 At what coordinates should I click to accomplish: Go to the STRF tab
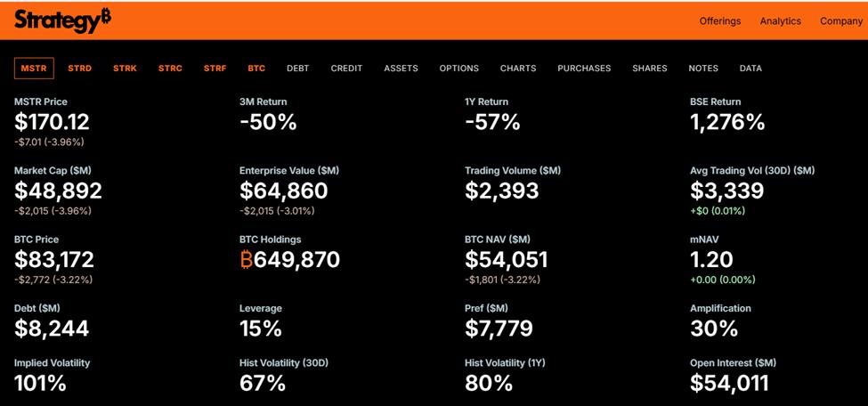215,69
